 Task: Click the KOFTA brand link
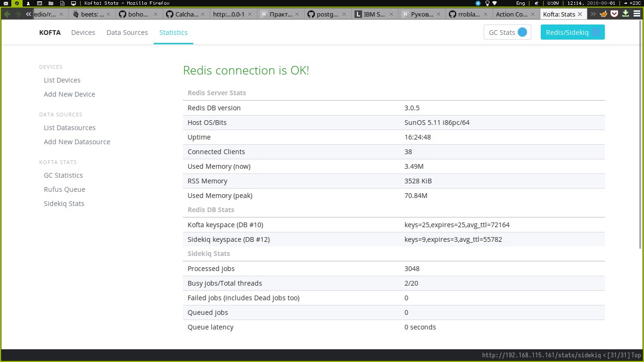pos(50,33)
